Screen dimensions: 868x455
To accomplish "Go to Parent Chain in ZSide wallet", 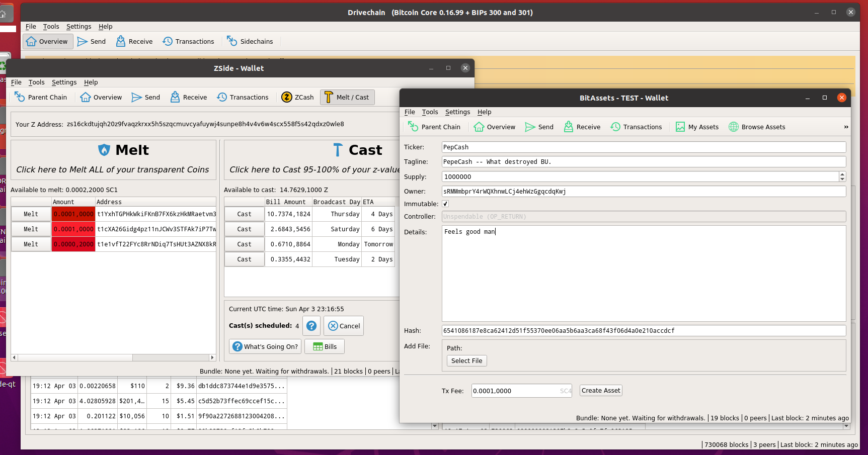I will click(x=41, y=97).
